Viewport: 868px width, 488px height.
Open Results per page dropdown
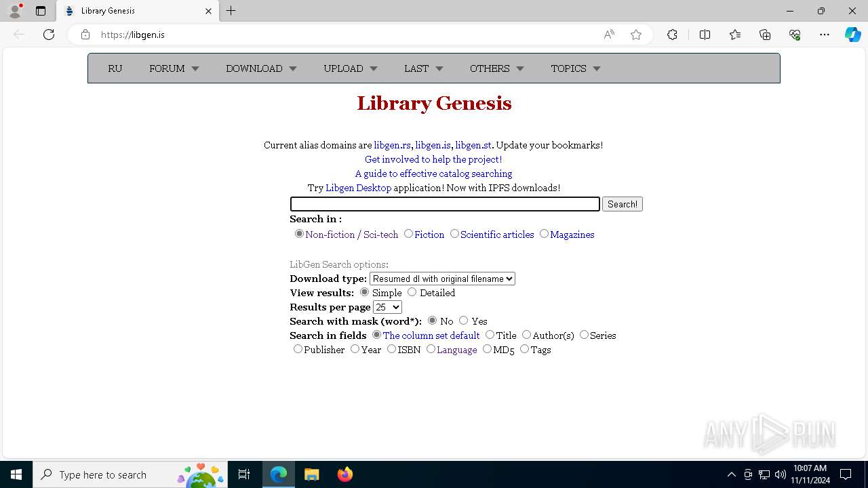[x=387, y=307]
